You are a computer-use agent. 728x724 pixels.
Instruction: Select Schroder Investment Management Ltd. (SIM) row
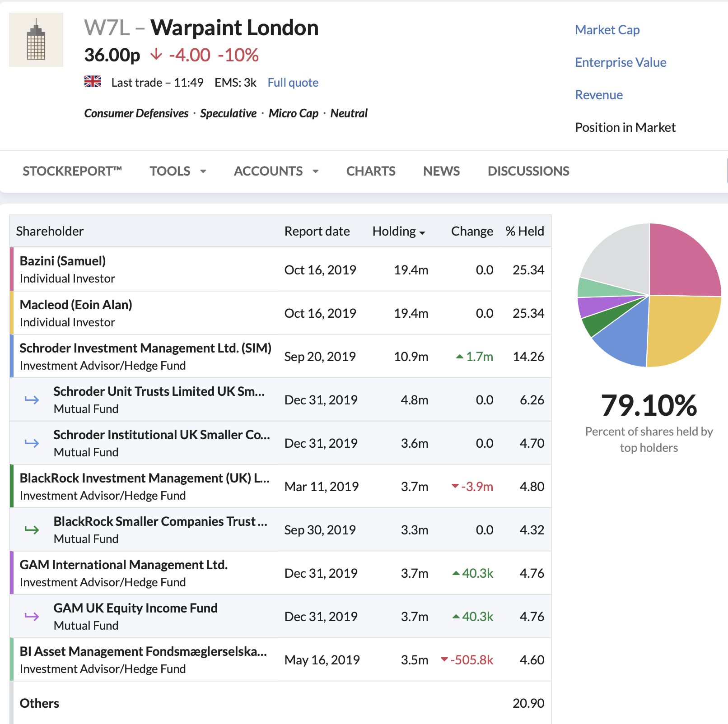point(280,356)
